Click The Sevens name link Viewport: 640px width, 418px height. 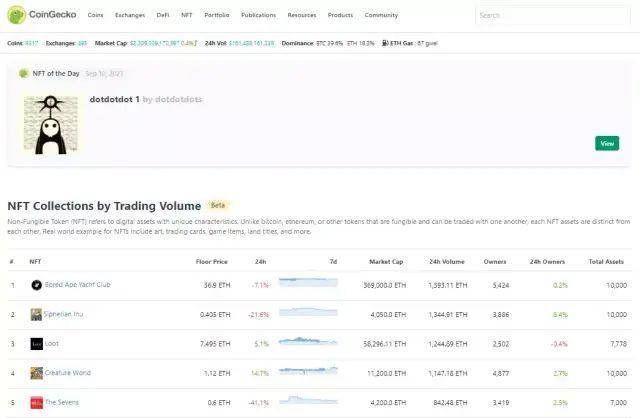[62, 402]
